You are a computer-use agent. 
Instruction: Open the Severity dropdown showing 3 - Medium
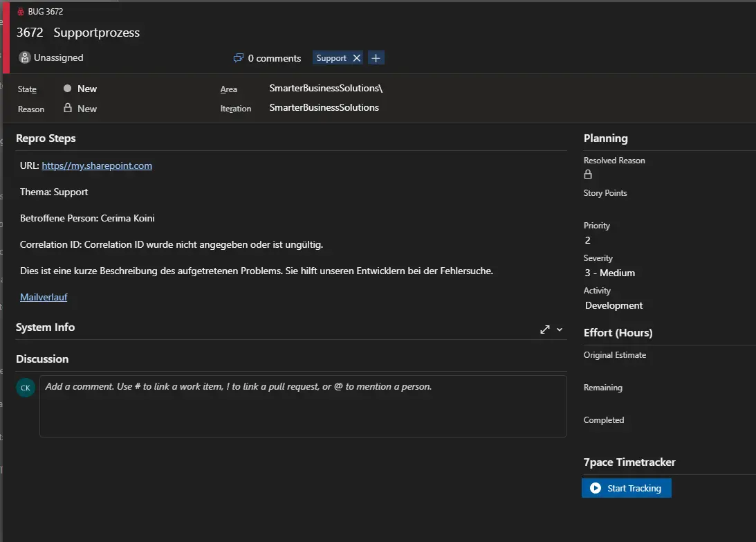click(x=609, y=273)
